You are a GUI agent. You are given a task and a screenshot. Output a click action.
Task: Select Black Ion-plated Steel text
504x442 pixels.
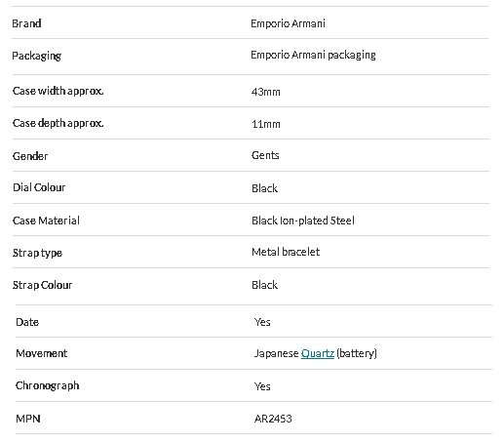click(303, 221)
